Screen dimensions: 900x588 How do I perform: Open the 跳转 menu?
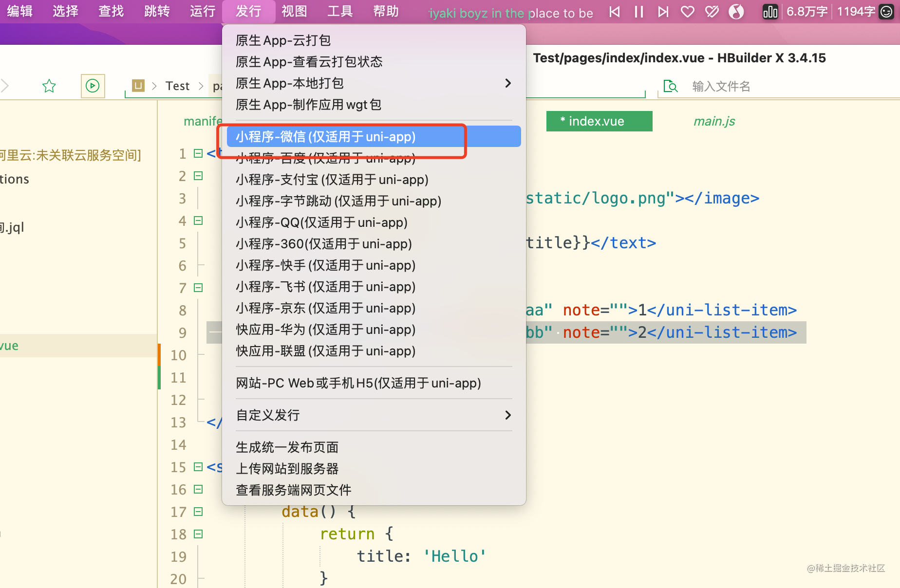[x=157, y=11]
